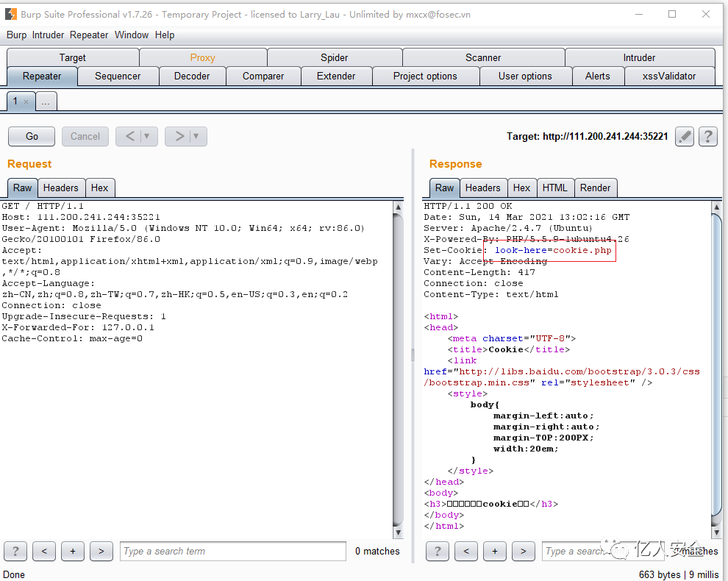728x581 pixels.
Task: Select request Hex view tab
Action: coord(100,188)
